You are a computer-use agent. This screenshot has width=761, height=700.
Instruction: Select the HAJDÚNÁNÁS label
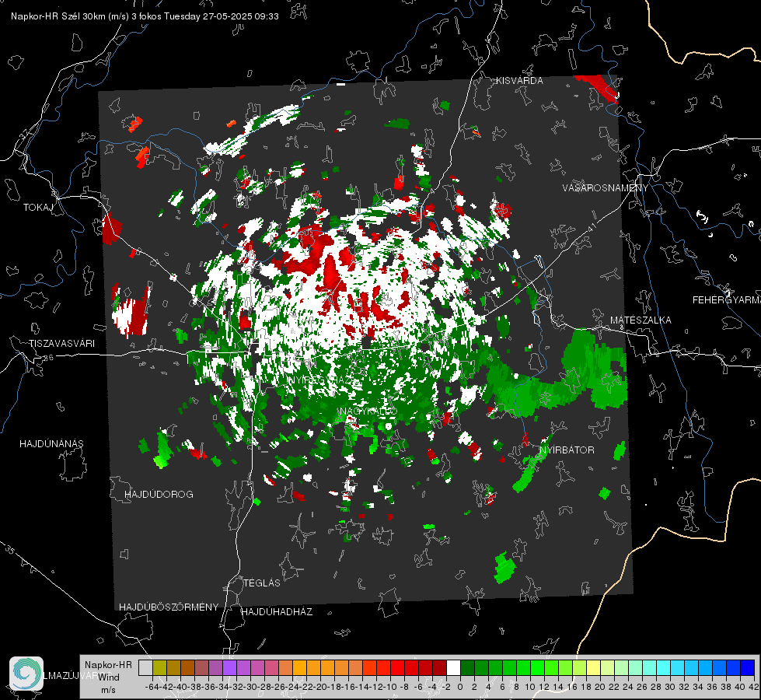click(51, 443)
